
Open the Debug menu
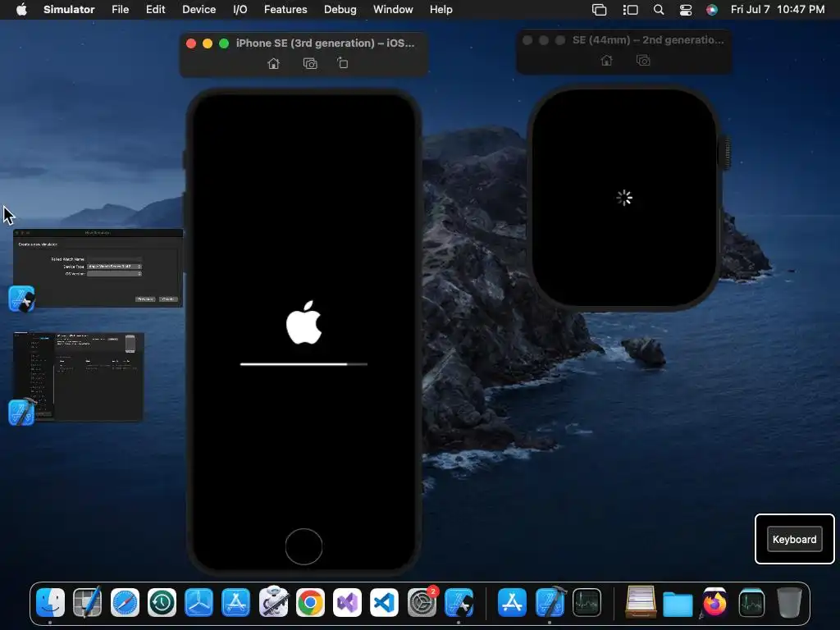[x=340, y=10]
